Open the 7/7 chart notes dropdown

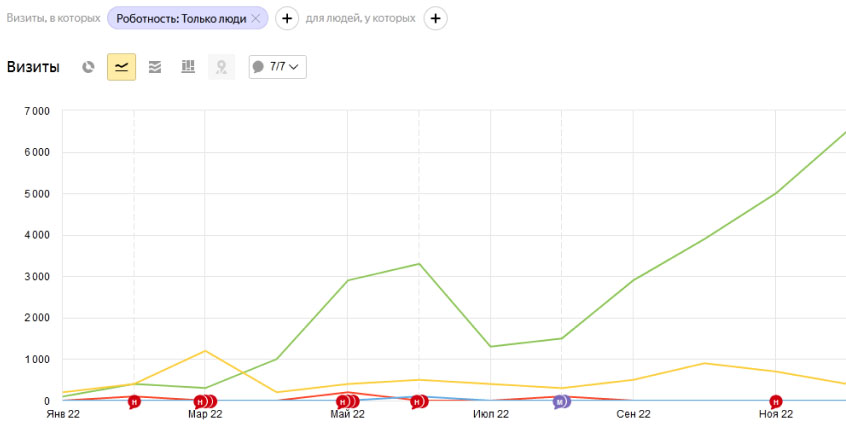[x=277, y=67]
